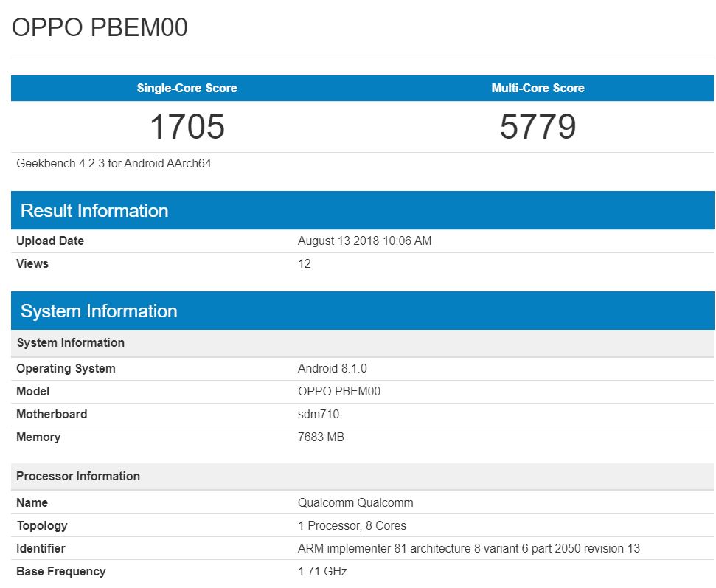
Task: Select the 1.71 GHz frequency value
Action: [322, 571]
